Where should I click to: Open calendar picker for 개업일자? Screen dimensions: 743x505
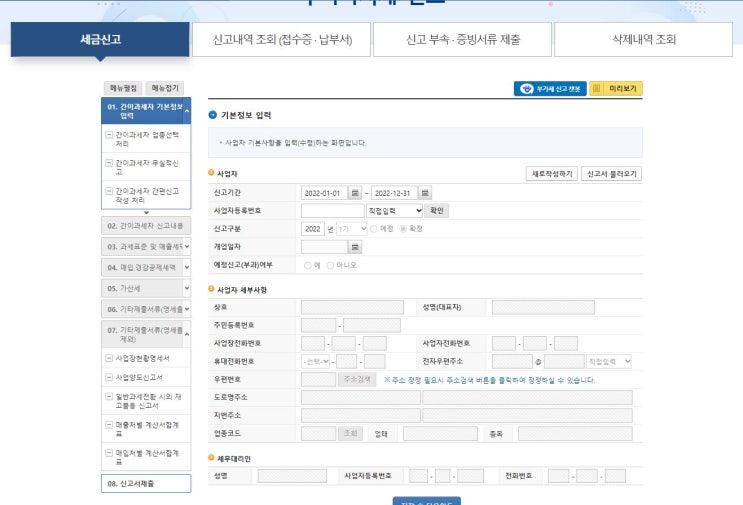pos(354,247)
